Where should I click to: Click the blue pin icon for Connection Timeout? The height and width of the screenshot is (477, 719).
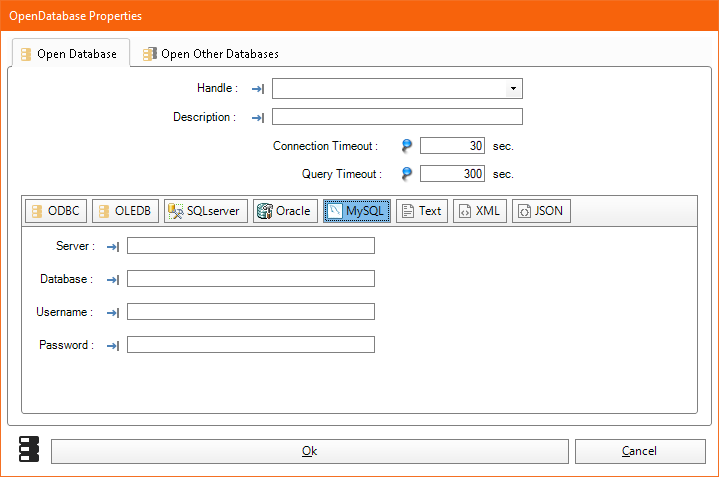(406, 146)
